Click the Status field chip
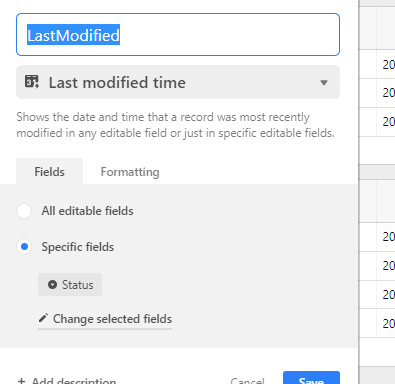 point(70,285)
